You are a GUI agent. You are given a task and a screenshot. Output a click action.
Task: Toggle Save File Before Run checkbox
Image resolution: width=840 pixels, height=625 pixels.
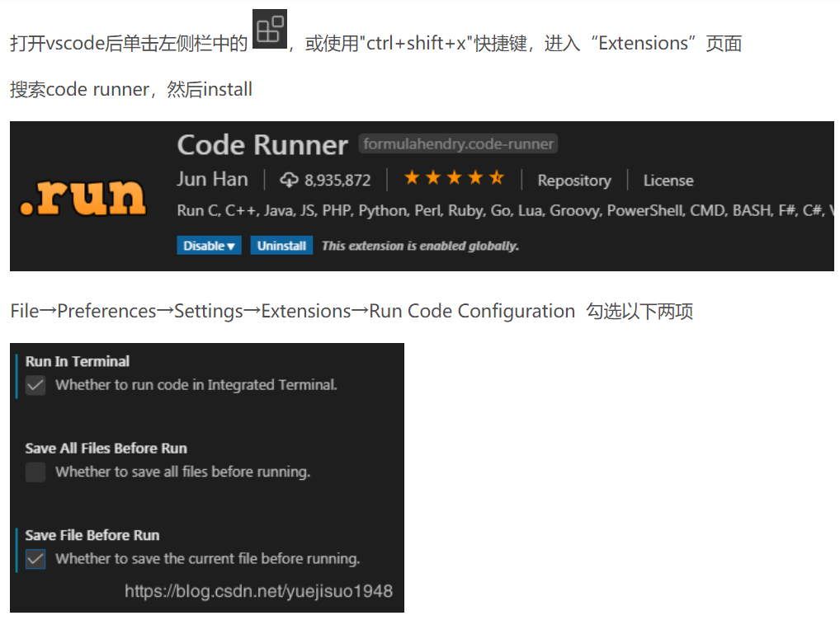click(35, 559)
